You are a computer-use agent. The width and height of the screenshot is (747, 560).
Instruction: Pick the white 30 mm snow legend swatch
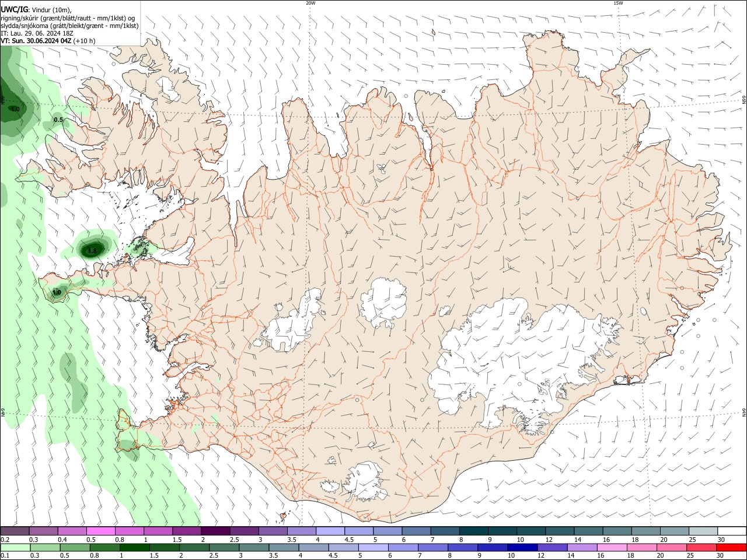[732, 531]
